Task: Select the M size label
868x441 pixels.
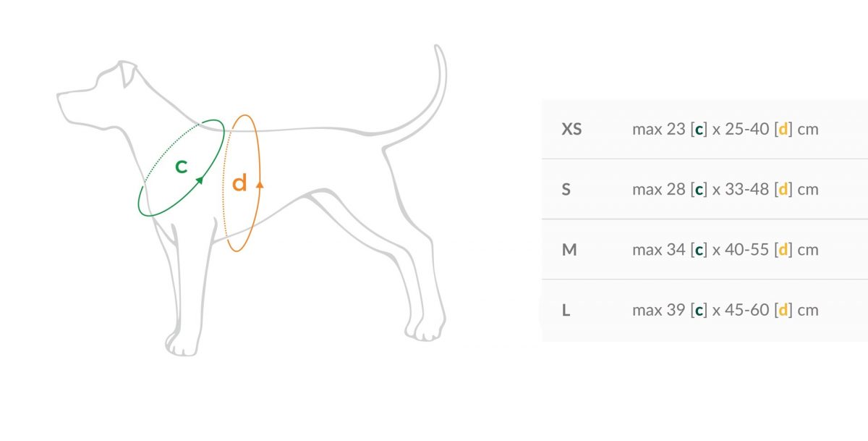Action: (569, 250)
